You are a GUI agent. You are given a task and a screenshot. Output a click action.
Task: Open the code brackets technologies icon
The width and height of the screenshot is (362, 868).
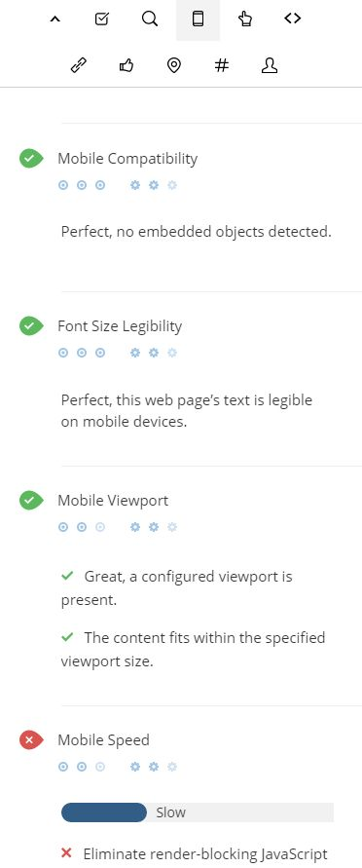292,19
